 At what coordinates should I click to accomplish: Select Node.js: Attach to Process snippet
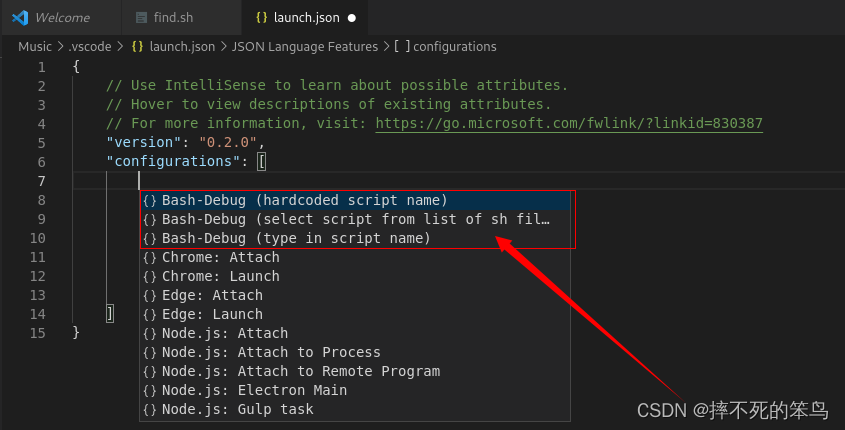pos(356,352)
